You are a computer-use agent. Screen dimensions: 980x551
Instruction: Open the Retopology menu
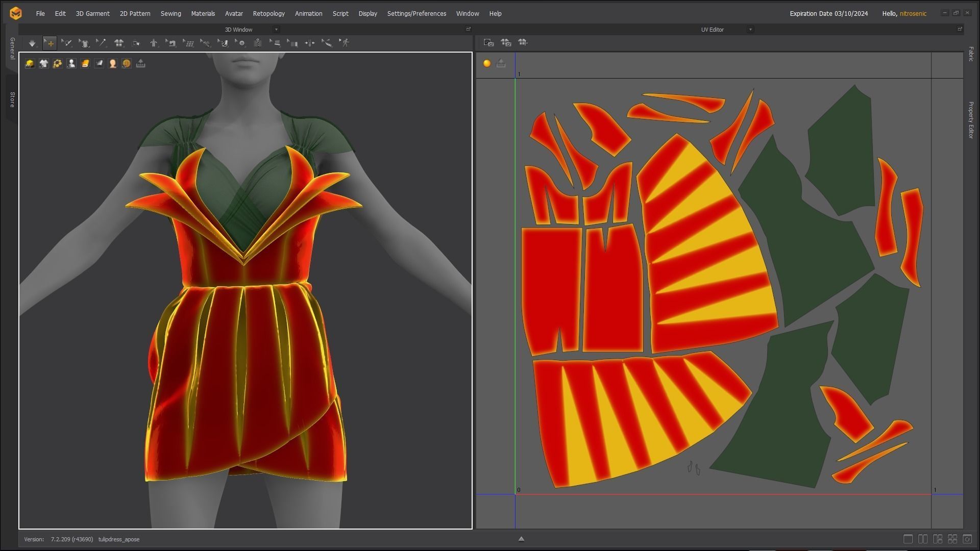(268, 14)
